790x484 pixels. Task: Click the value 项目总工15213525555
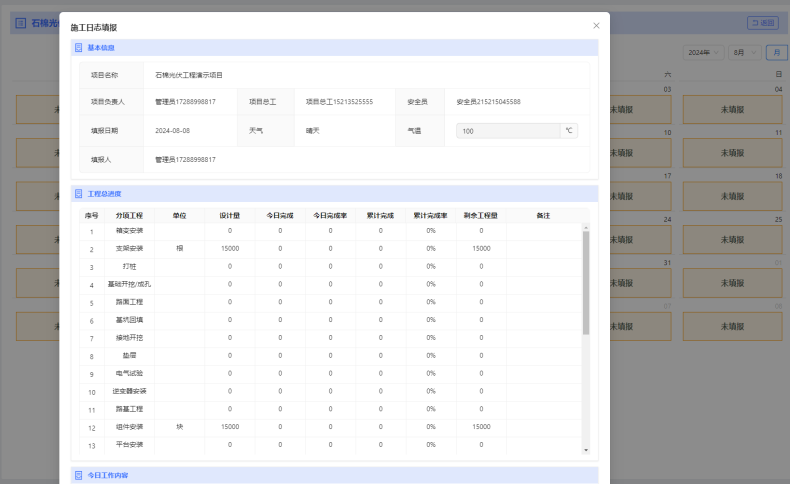click(x=340, y=102)
